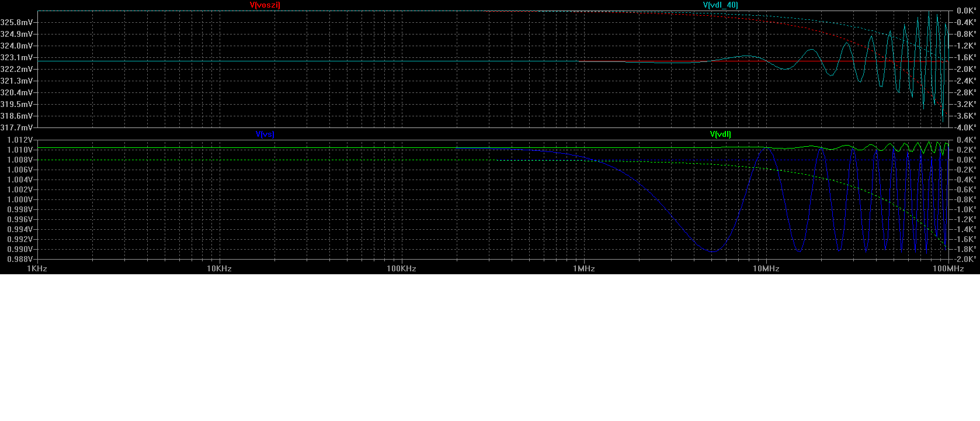Select the 318.6mV axis label
980x421 pixels.
coord(16,116)
